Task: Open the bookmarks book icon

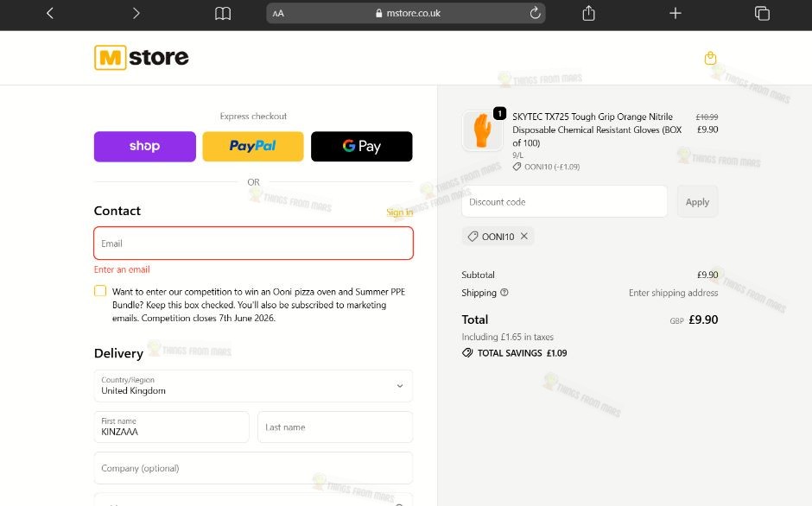Action: pyautogui.click(x=223, y=14)
